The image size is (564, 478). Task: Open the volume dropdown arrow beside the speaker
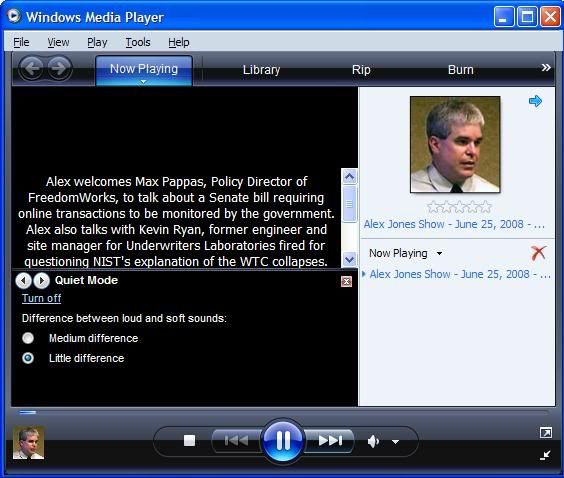395,442
